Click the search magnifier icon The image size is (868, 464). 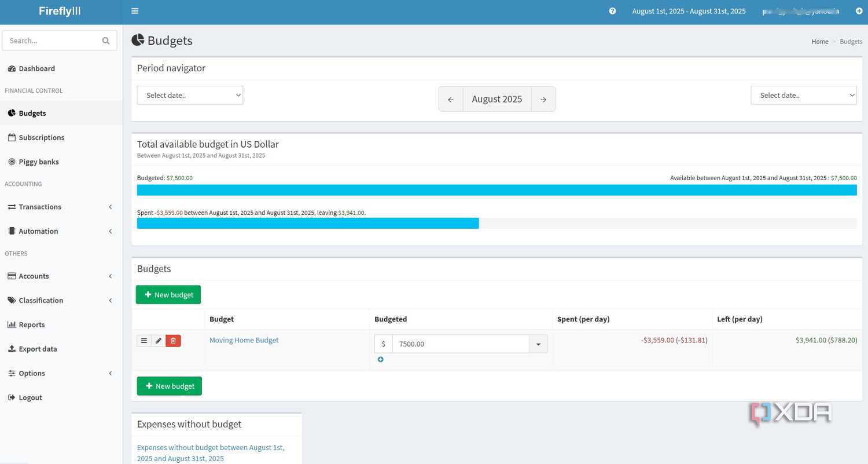(106, 41)
